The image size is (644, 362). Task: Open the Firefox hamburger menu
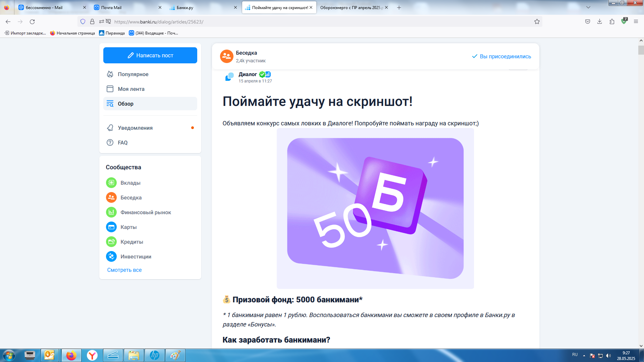point(636,21)
